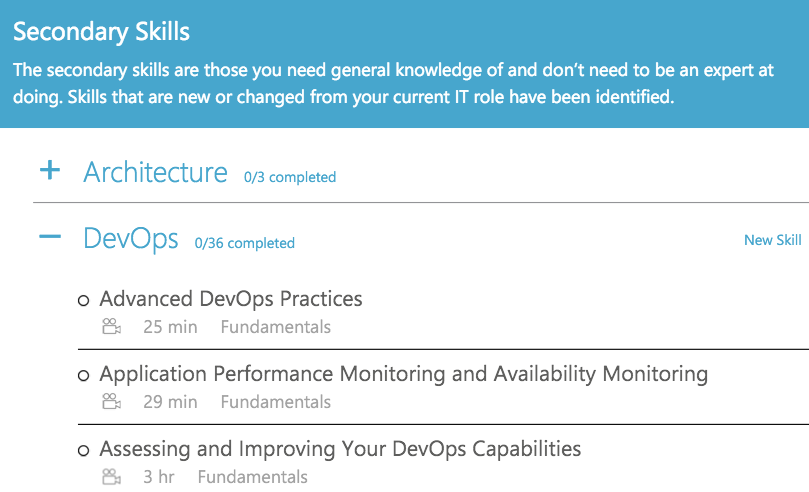Viewport: 809px width, 492px height.
Task: Check the Assessing and Improving circle
Action: coord(84,450)
